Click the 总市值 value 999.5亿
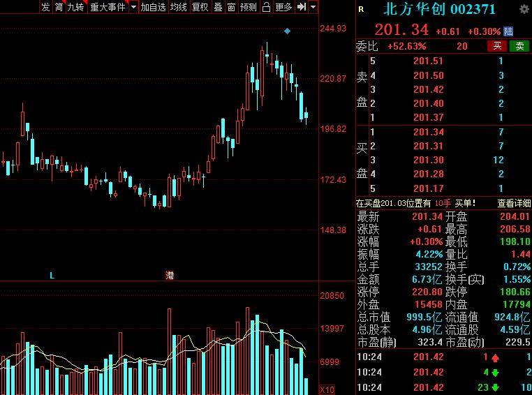Screen dimensions: 532x395 point(424,317)
